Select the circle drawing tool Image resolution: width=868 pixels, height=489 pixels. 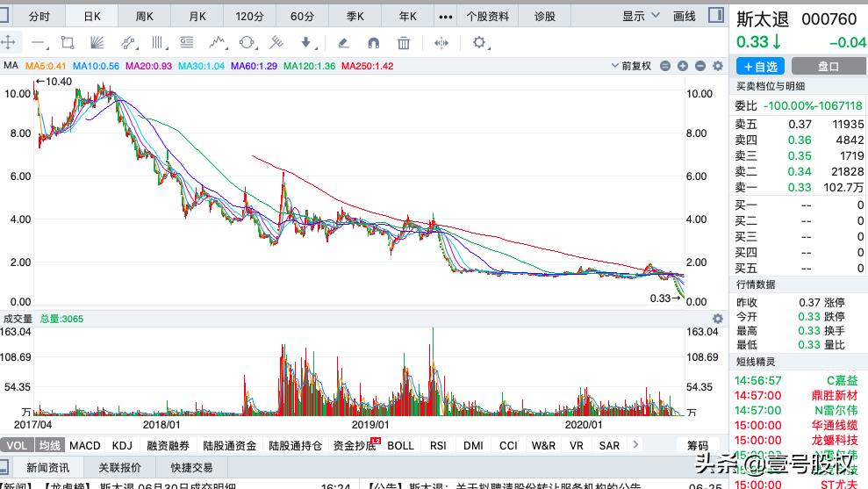point(247,43)
